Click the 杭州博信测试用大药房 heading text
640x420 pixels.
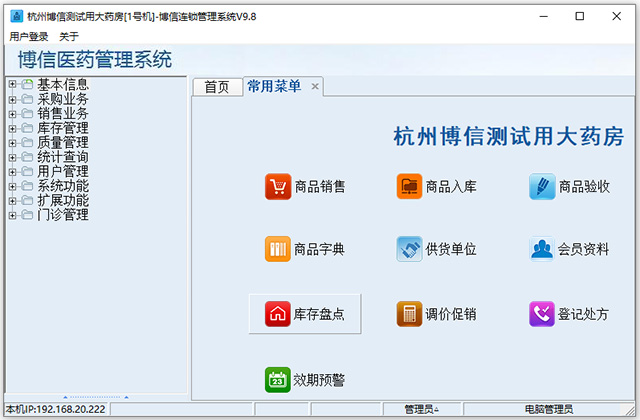pyautogui.click(x=509, y=136)
